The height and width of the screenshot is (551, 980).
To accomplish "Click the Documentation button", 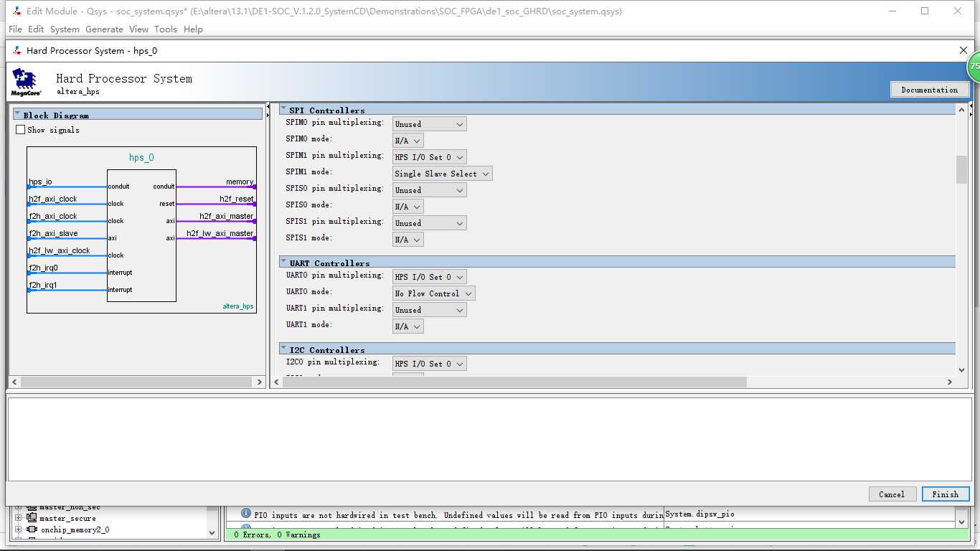I will point(930,90).
